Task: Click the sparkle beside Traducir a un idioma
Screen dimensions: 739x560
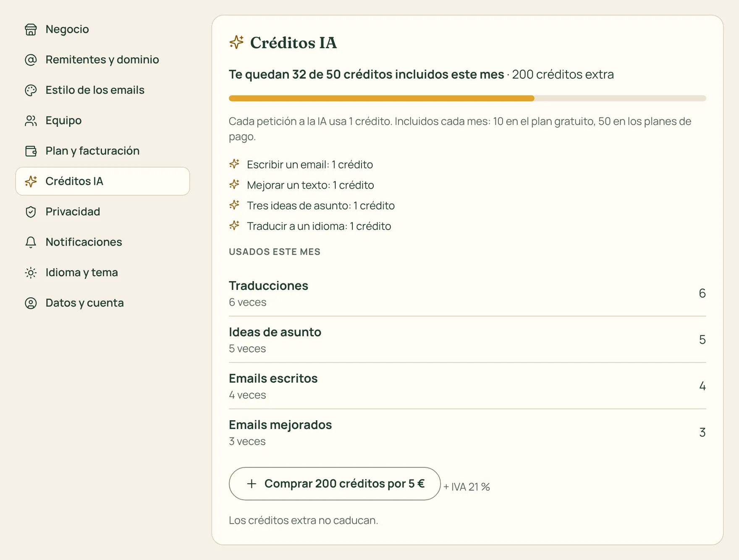Action: (x=234, y=226)
